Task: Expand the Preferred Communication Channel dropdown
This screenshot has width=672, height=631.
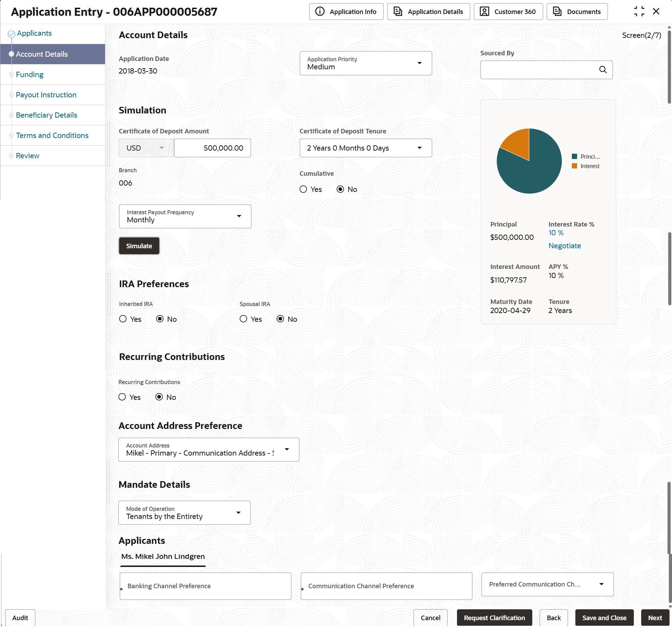Action: point(547,584)
